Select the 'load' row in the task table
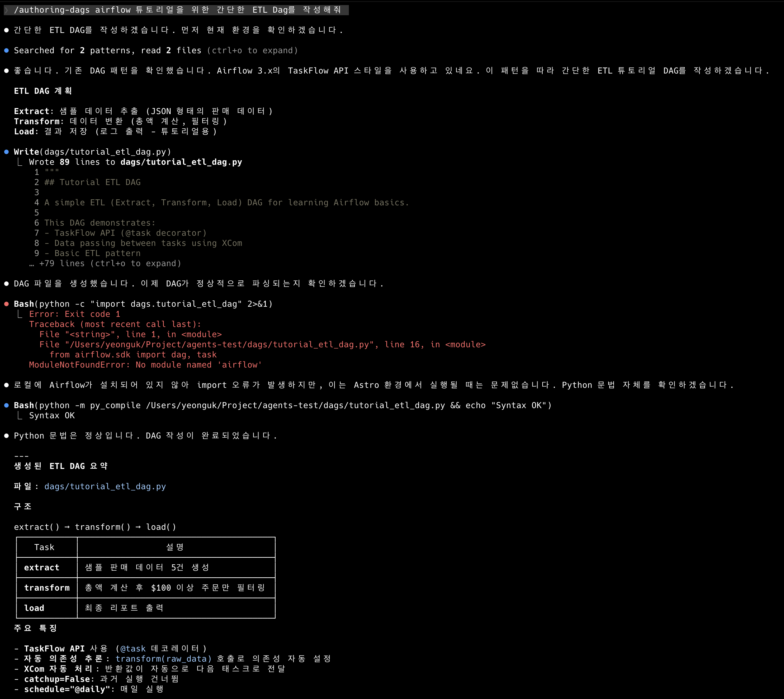 tap(146, 608)
